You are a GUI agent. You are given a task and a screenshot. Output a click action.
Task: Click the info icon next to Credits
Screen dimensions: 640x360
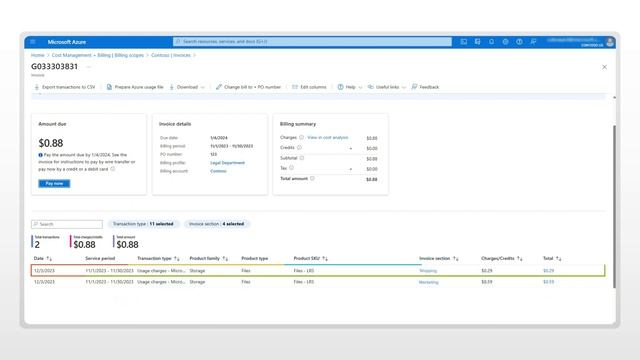(x=299, y=147)
